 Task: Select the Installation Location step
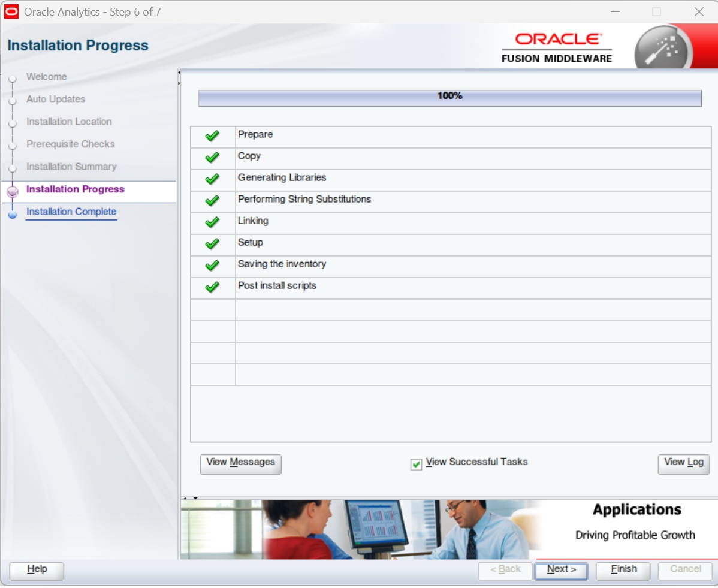(69, 121)
